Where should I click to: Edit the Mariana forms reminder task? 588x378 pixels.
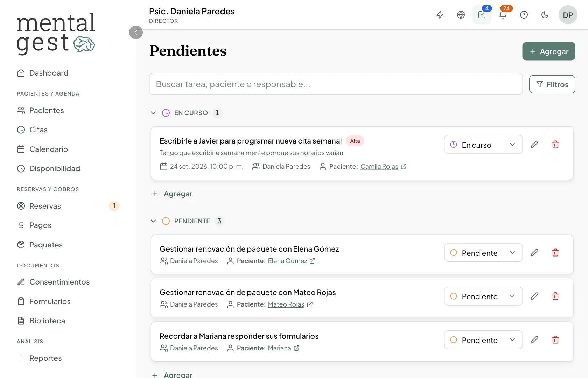point(534,340)
